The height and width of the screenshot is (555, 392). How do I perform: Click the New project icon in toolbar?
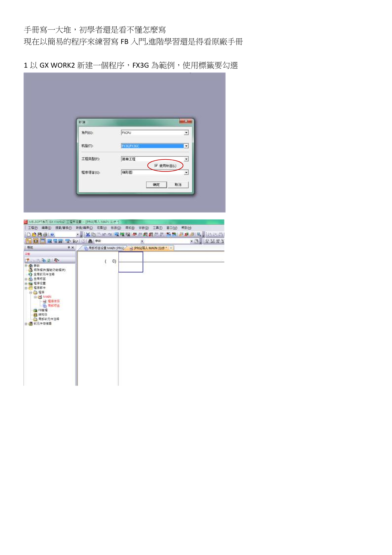29,235
